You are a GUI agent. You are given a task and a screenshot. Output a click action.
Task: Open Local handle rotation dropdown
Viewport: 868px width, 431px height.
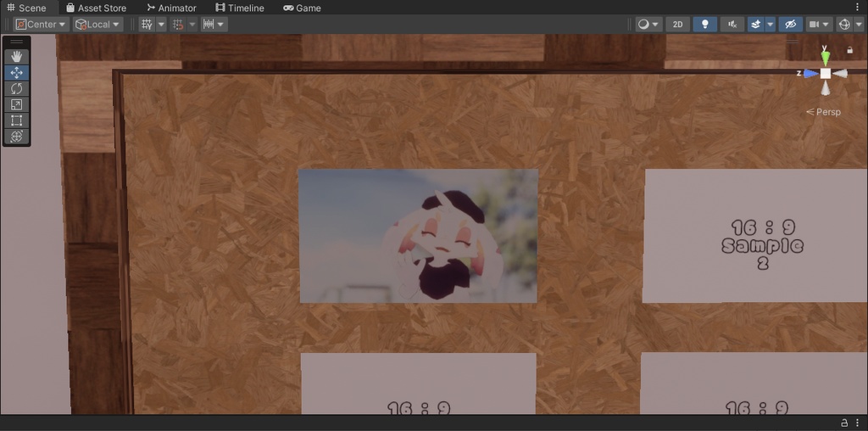[x=98, y=25]
